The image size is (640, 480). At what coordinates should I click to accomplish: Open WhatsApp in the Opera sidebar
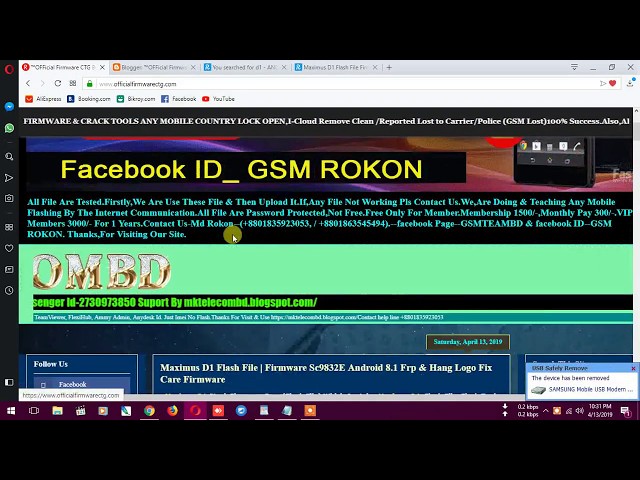(x=9, y=128)
